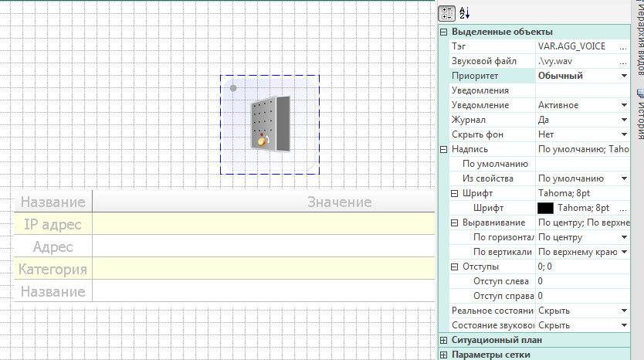Click the Значение column header in table
The image size is (644, 360).
[340, 202]
